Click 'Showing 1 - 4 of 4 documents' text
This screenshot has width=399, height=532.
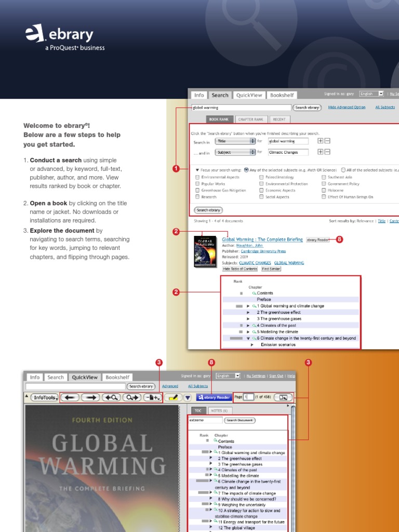pyautogui.click(x=218, y=221)
